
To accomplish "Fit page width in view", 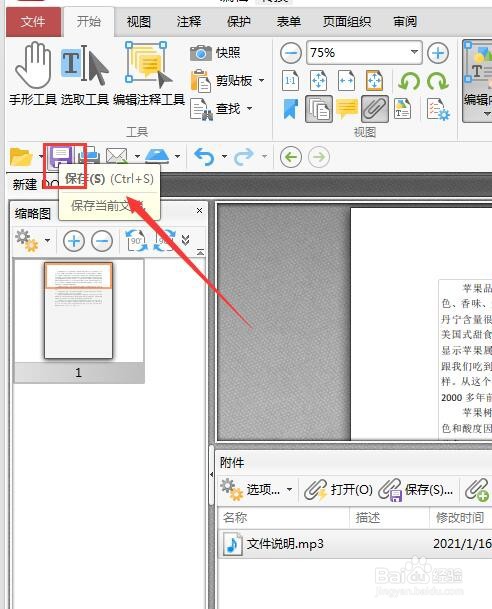I will point(346,81).
